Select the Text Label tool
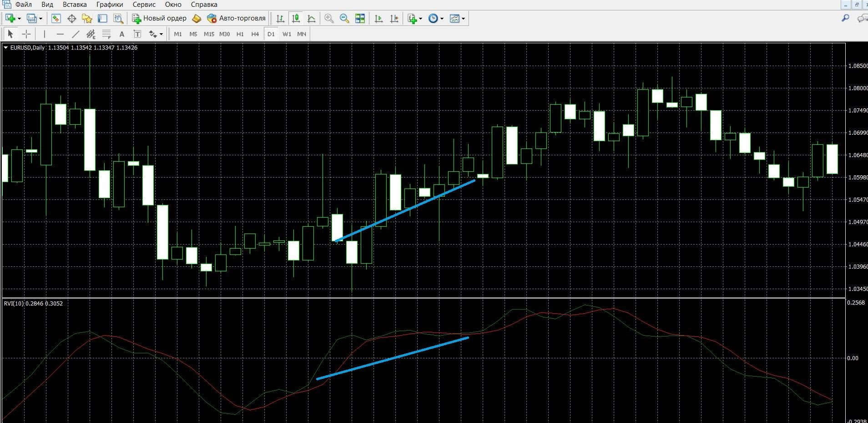868x423 pixels. coord(137,34)
